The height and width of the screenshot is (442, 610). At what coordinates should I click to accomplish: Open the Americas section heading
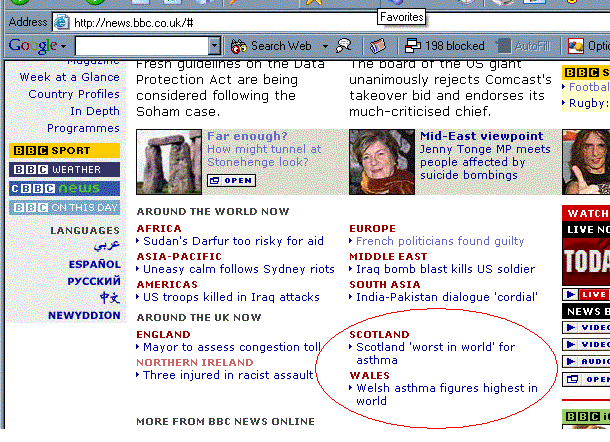point(167,284)
